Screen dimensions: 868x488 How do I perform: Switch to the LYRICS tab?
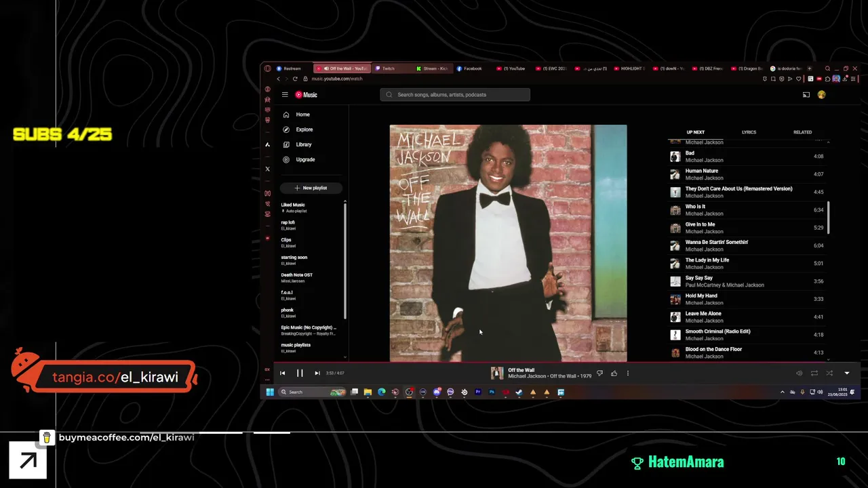tap(749, 132)
